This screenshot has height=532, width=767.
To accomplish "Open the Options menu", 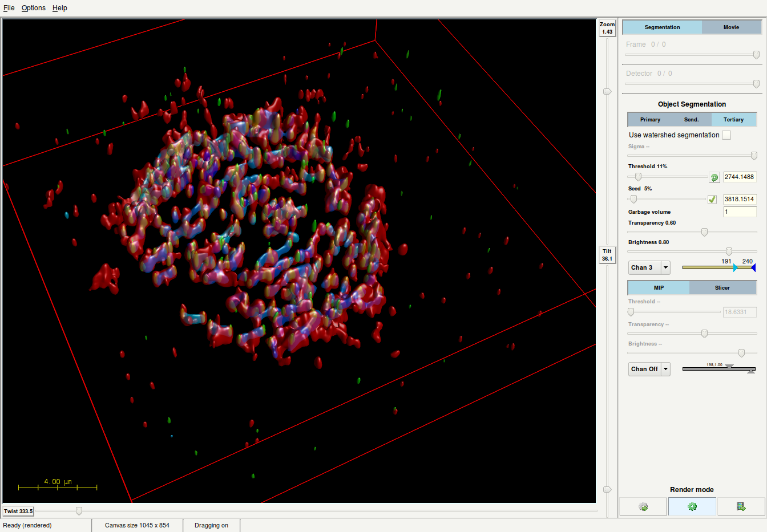I will (x=33, y=7).
